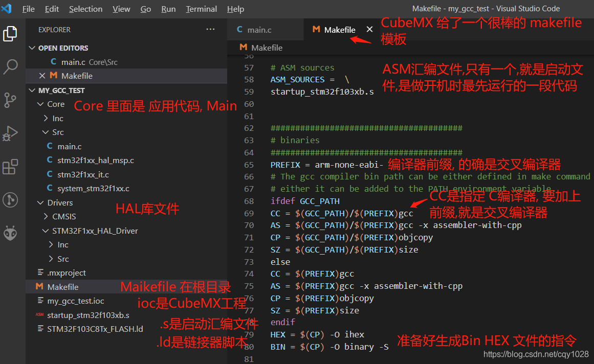The width and height of the screenshot is (594, 364).
Task: Collapse the STM32F1xx_HAL_Driver folder
Action: pyautogui.click(x=46, y=231)
